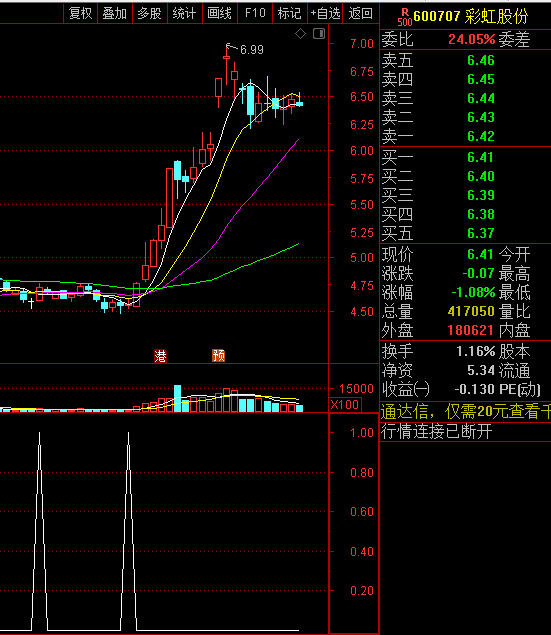This screenshot has height=635, width=551.
Task: Click the R 500 badge icon
Action: [x=404, y=18]
